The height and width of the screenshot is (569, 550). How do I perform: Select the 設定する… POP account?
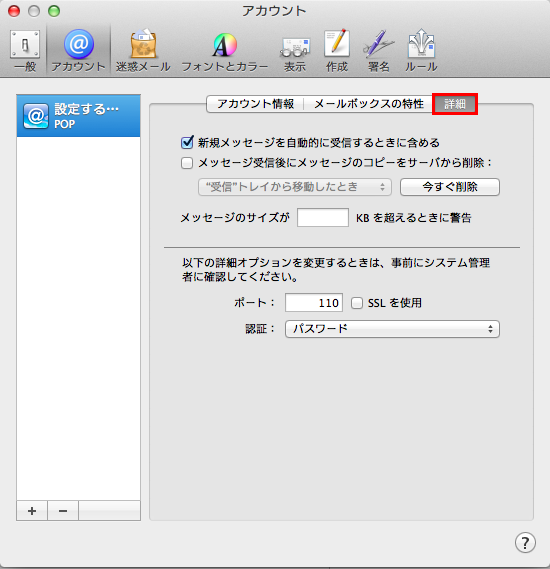coord(78,116)
